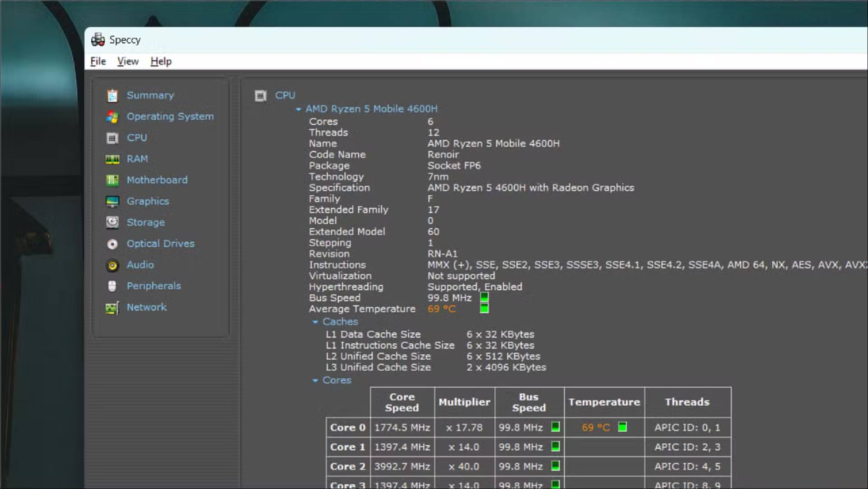
Task: Collapse the AMD Ryzen 5 Mobile 4600H node
Action: 299,109
